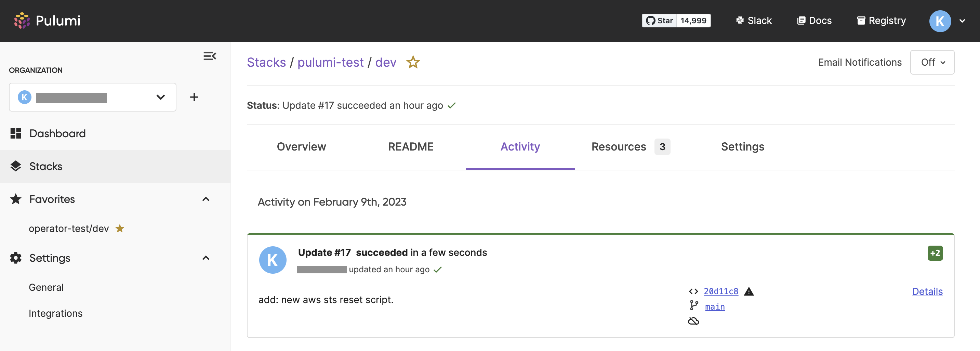Go to Dashboard in sidebar
Viewport: 980px width, 351px height.
pyautogui.click(x=115, y=133)
